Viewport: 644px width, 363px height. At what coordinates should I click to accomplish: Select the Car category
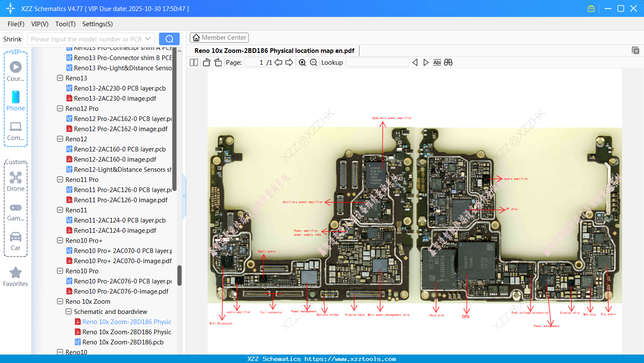coord(16,241)
